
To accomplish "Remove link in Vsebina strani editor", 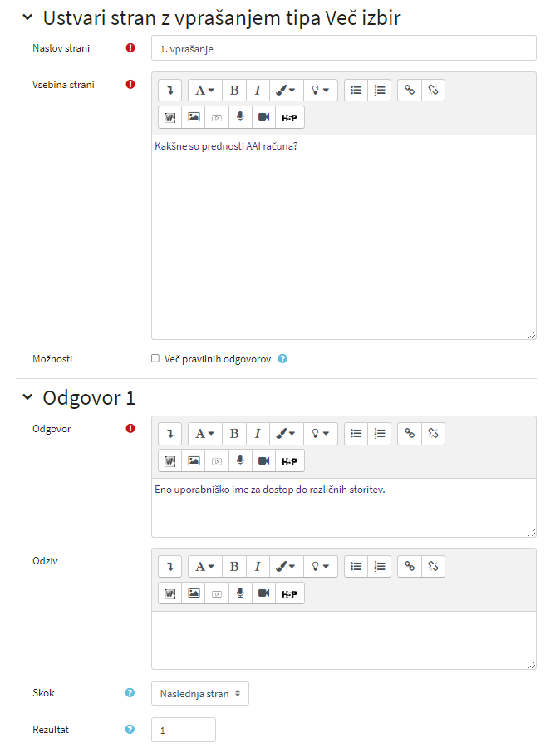I will 433,91.
